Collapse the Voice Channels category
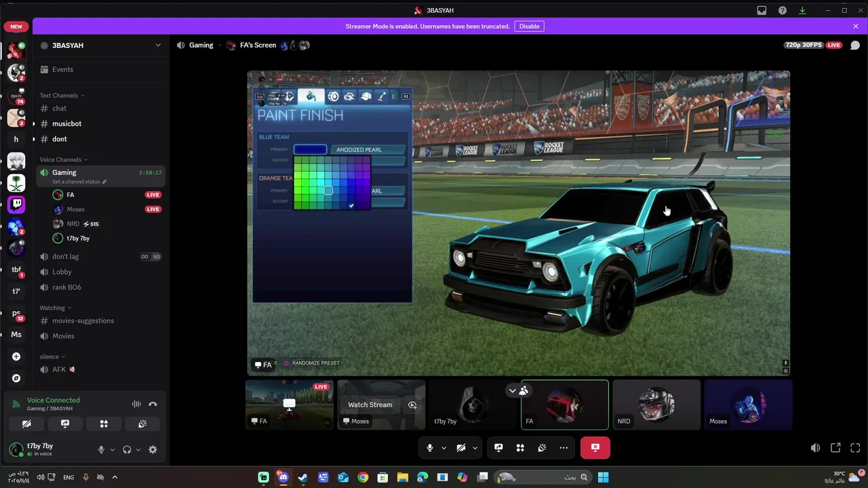 (x=64, y=160)
